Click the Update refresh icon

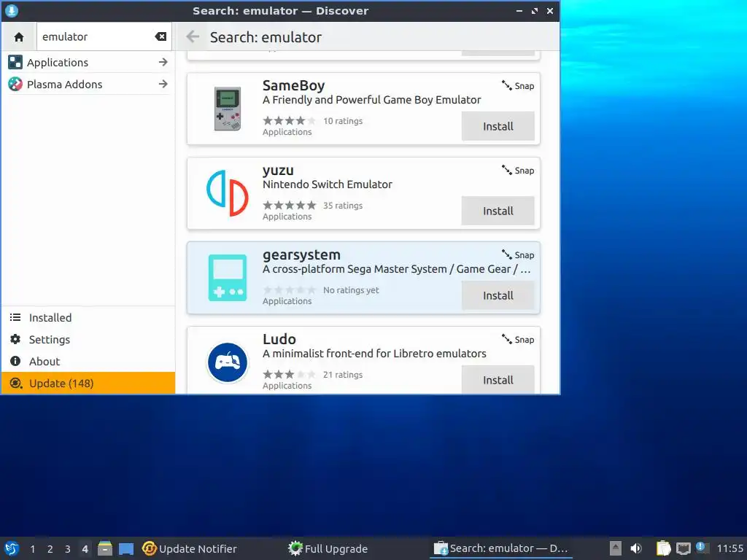pos(16,384)
